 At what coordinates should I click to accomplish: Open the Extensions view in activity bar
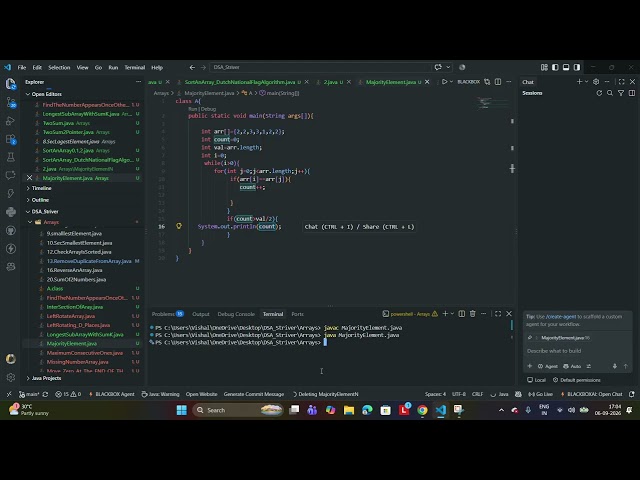tap(11, 139)
